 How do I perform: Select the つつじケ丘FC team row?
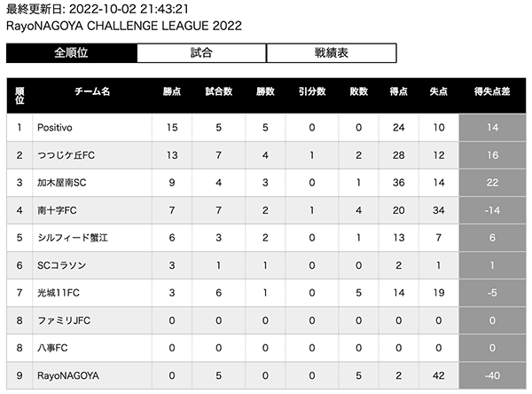pyautogui.click(x=266, y=155)
